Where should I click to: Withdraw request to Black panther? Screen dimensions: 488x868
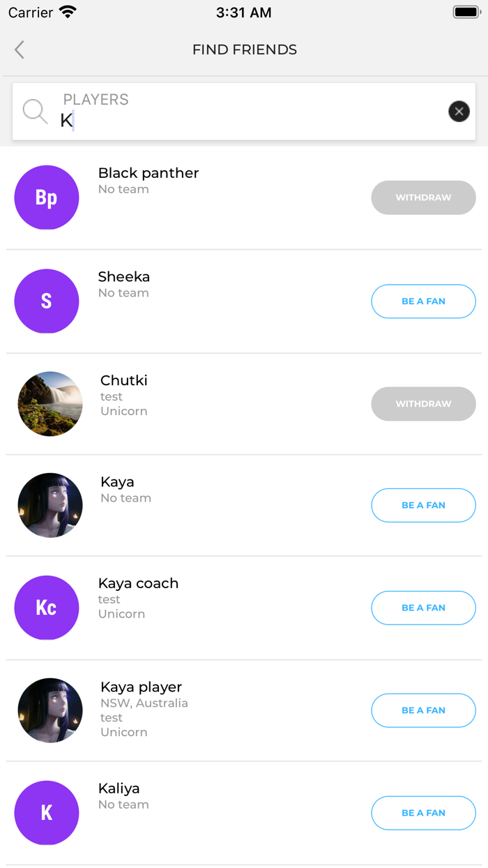[x=423, y=197]
